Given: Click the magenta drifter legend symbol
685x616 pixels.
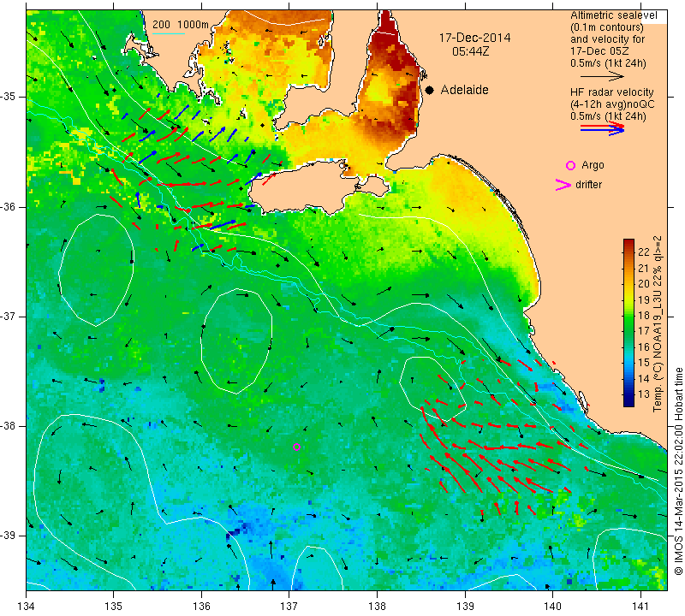Looking at the screenshot, I should (563, 185).
